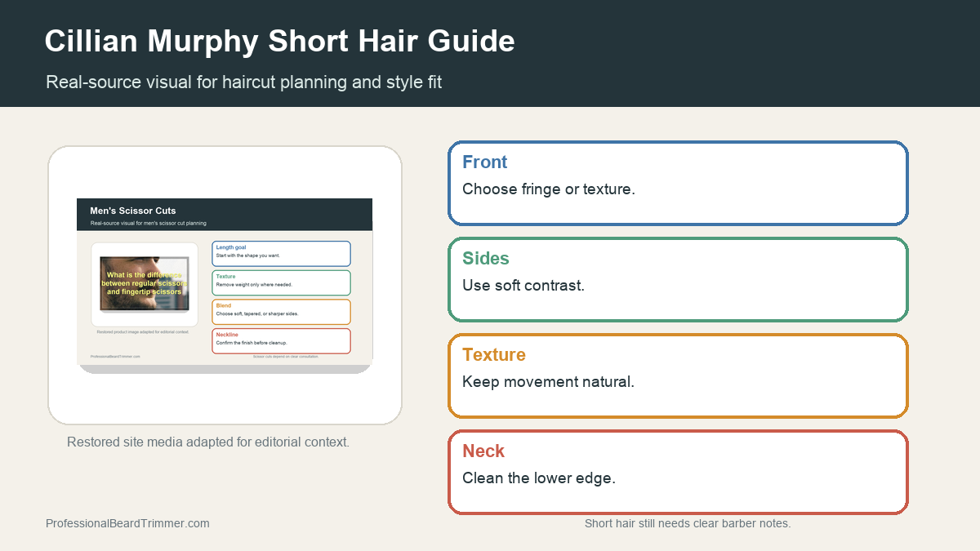
Task: Click 'Restored product image adapted' small caption
Action: [x=143, y=331]
